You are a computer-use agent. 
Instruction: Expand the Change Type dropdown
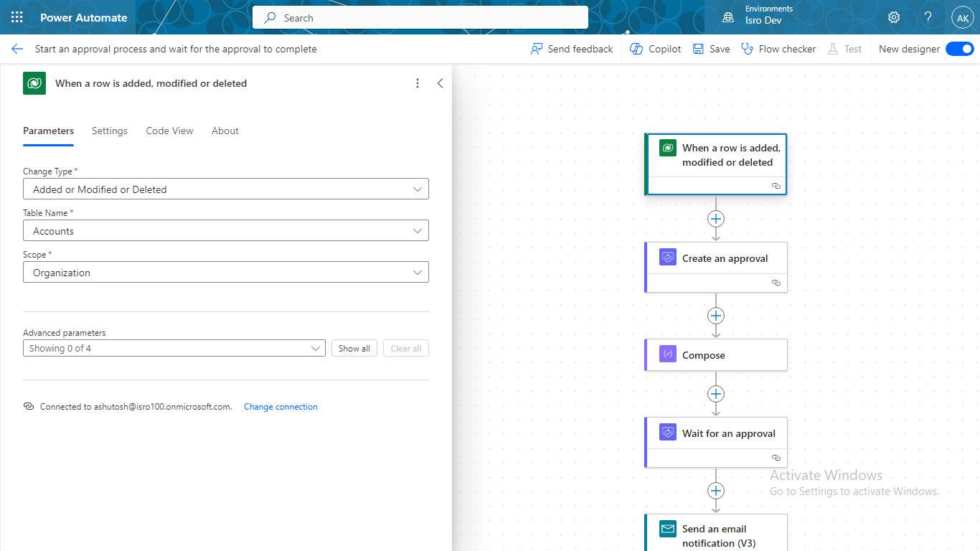[226, 189]
